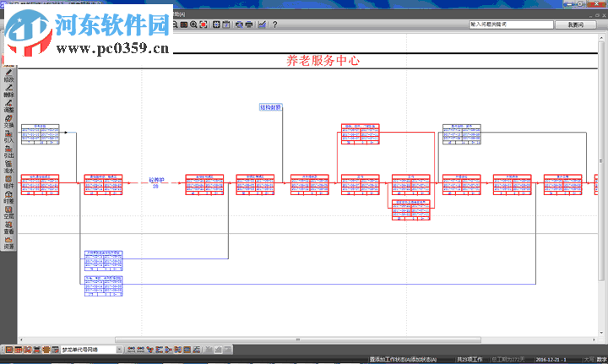Click the sixth view-mode icon before the dropdown
Viewport: 608px width, 364px height.
click(x=56, y=350)
